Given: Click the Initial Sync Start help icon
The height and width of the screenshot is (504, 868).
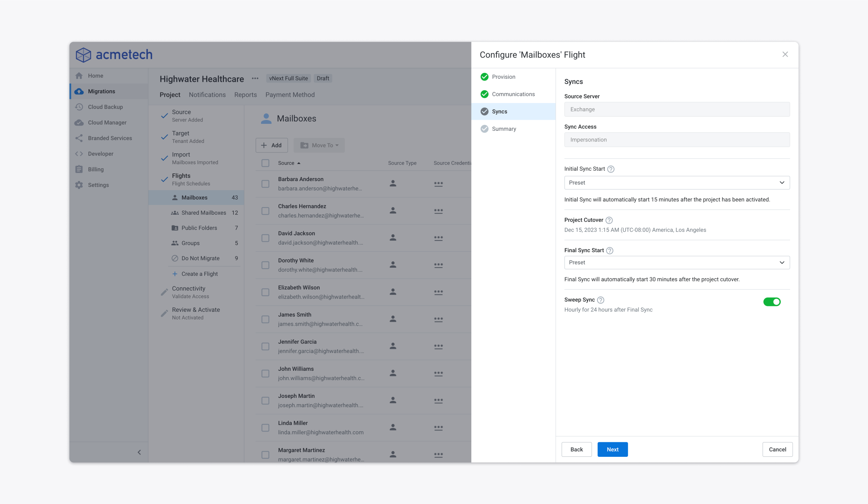Looking at the screenshot, I should (x=611, y=169).
